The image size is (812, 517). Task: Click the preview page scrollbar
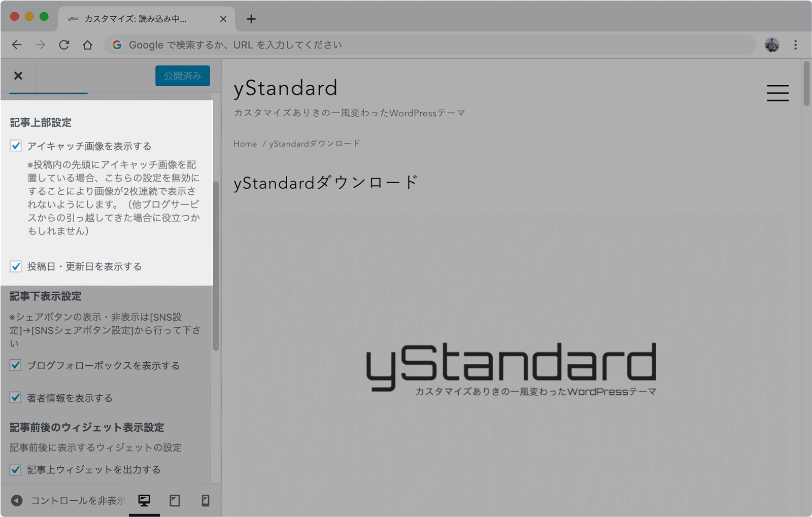pos(806,84)
